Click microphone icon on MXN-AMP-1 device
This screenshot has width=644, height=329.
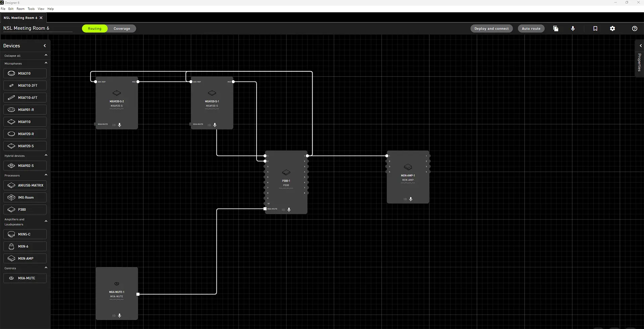click(x=411, y=199)
